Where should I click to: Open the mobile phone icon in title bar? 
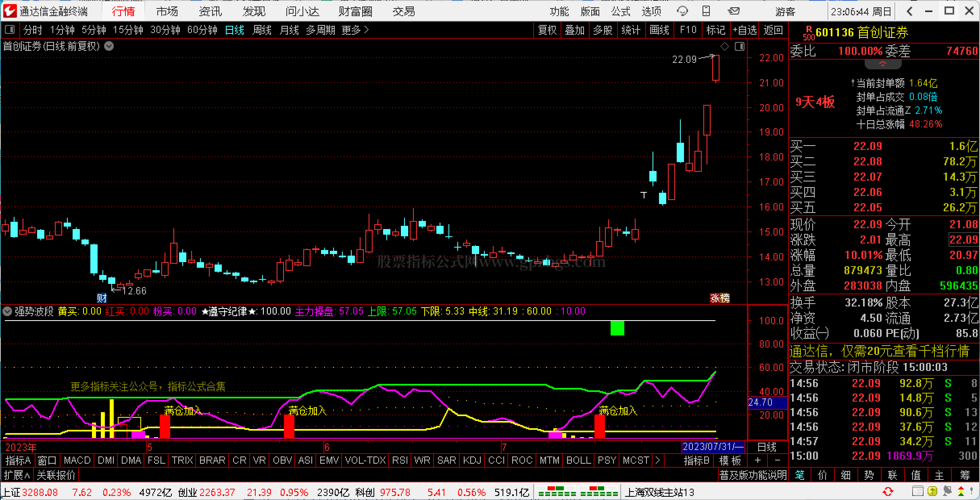click(706, 11)
